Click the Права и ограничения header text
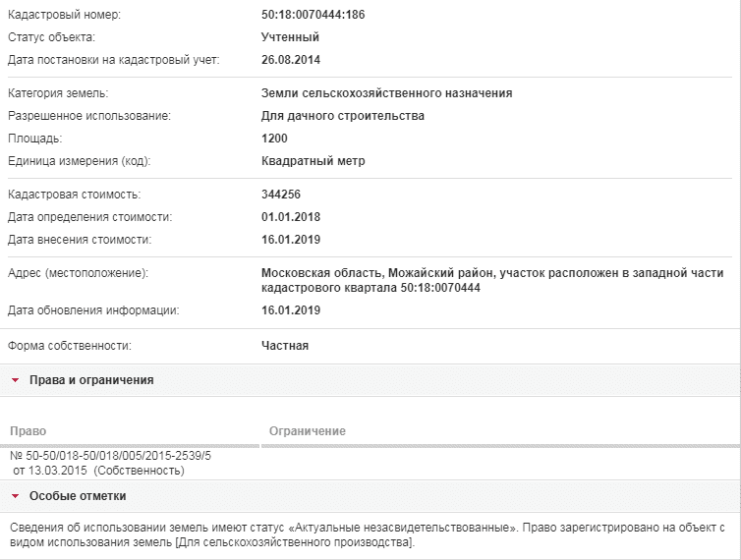Image resolution: width=741 pixels, height=560 pixels. click(x=91, y=380)
